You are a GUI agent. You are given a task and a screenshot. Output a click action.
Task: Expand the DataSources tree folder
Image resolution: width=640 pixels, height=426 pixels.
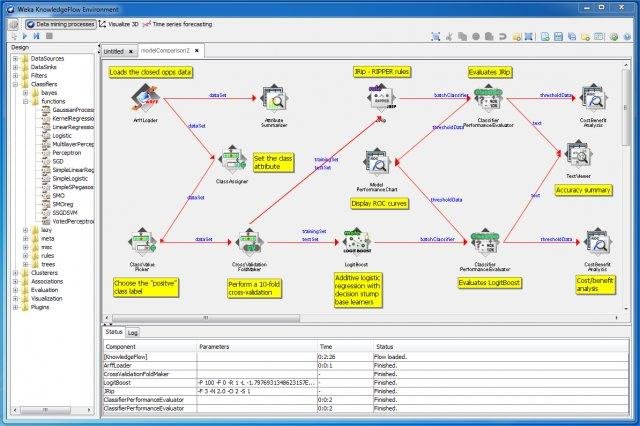click(16, 58)
